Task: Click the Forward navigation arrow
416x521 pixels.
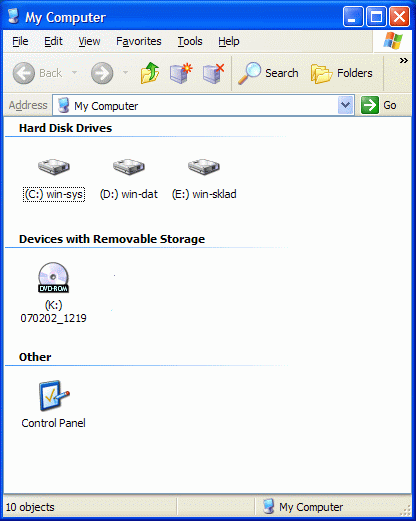Action: [102, 73]
